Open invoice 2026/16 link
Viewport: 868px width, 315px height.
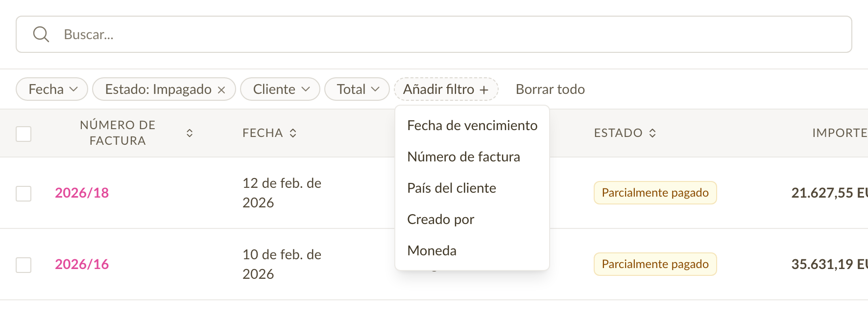click(82, 264)
